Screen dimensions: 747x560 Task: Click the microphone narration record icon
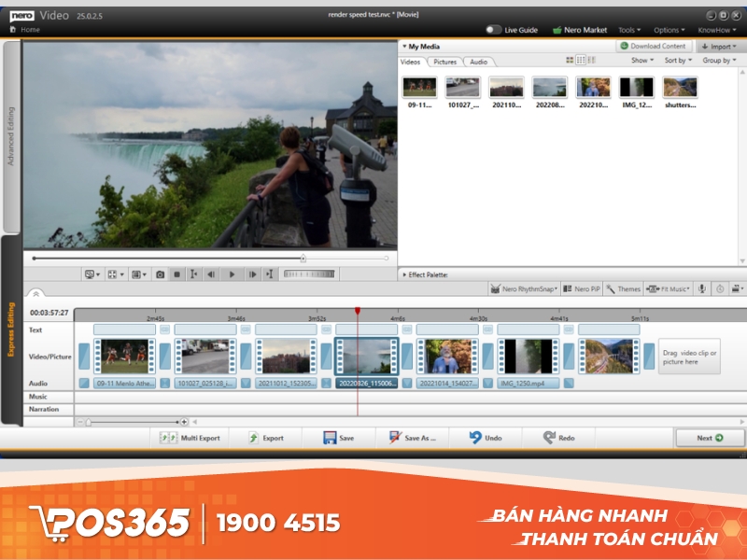tap(702, 289)
